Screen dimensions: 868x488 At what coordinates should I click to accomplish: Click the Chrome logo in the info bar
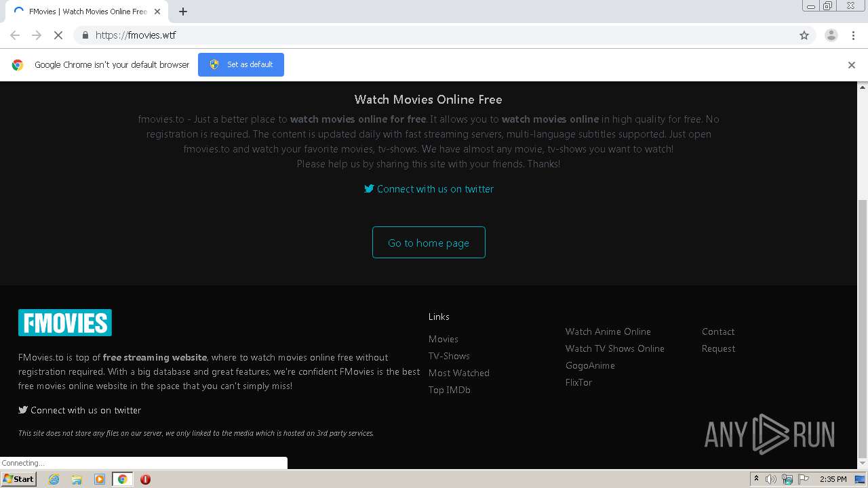(18, 65)
